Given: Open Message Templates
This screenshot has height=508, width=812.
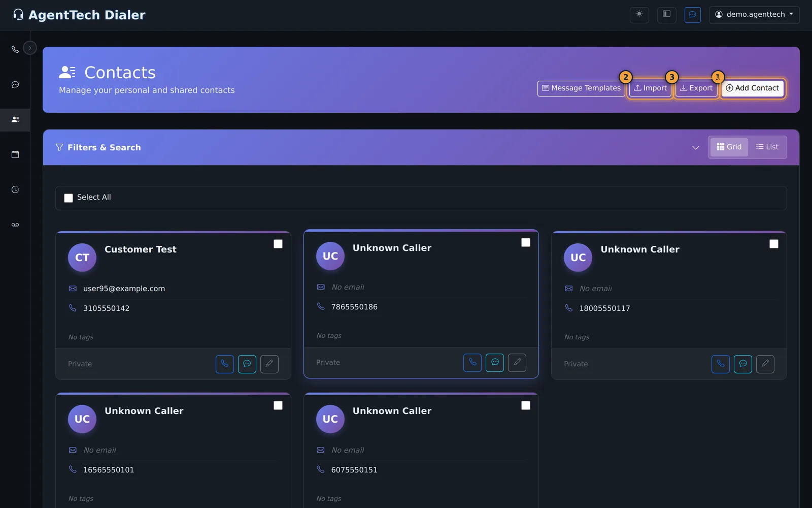Looking at the screenshot, I should (x=581, y=88).
